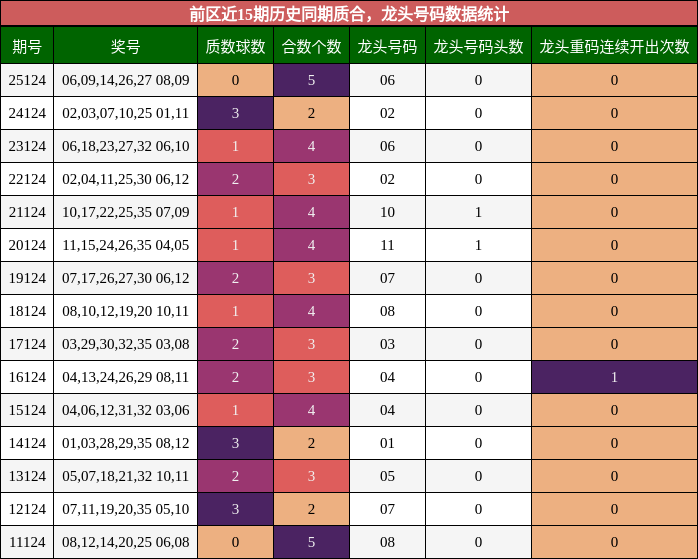Select winning numbers 06,09,14,26,27 08,09

click(x=126, y=80)
